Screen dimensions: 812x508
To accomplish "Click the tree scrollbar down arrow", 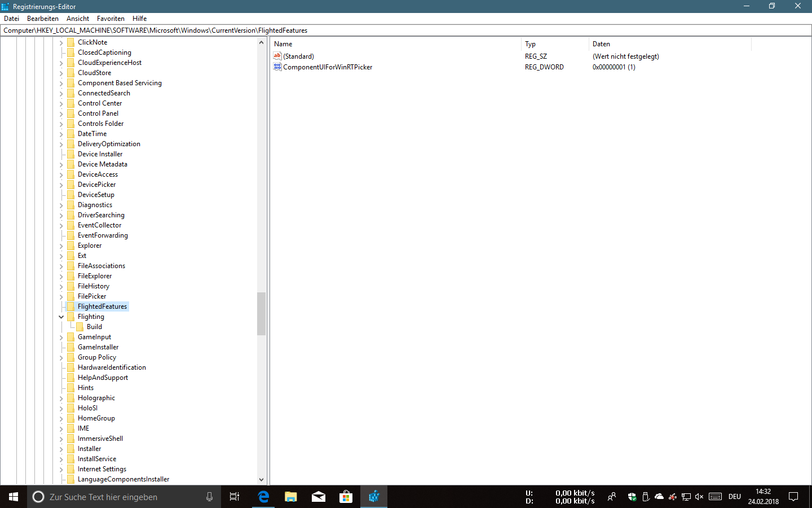I will point(261,480).
